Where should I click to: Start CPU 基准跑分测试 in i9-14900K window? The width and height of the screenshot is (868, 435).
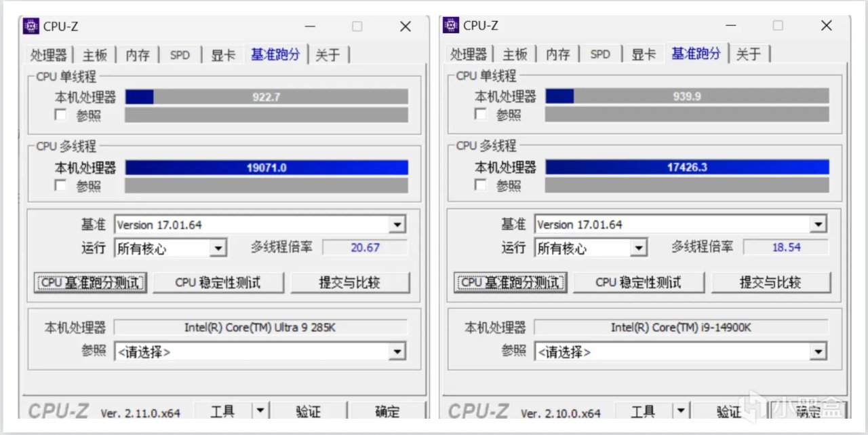[x=511, y=282]
